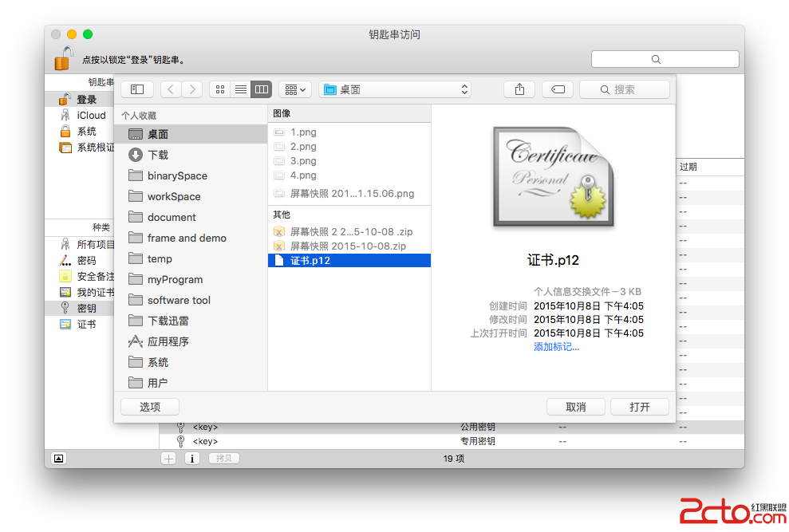Viewport: 789px width, 532px height.
Task: Click the padlock icon to lock keychain
Action: (64, 58)
